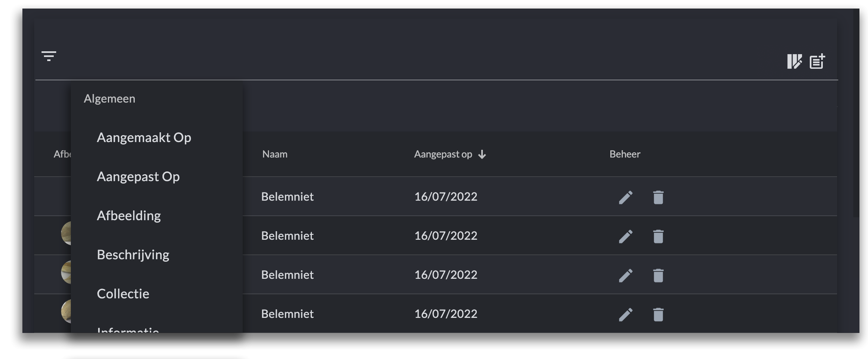Pick Collectie in the filter menu

(x=123, y=294)
